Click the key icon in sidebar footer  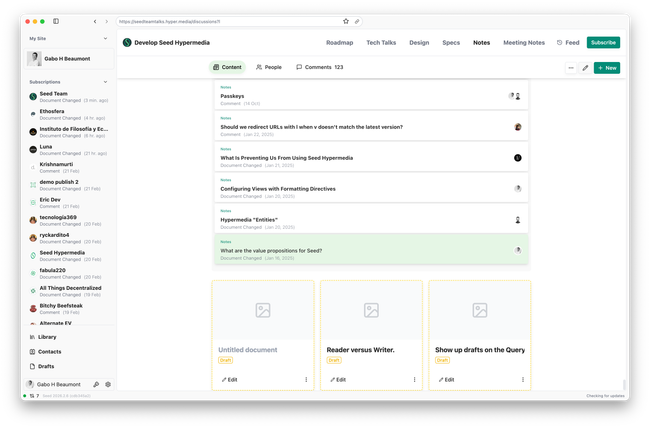[x=96, y=384]
